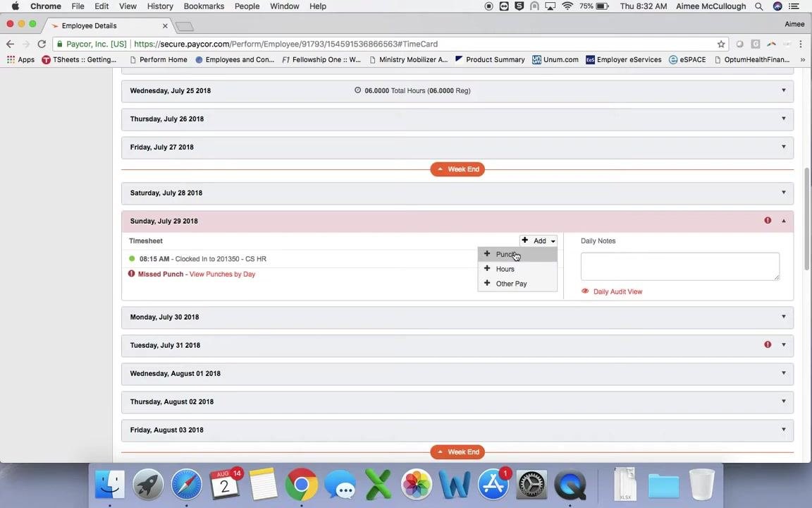Open the Apps bookmarks shortcut

(20, 59)
